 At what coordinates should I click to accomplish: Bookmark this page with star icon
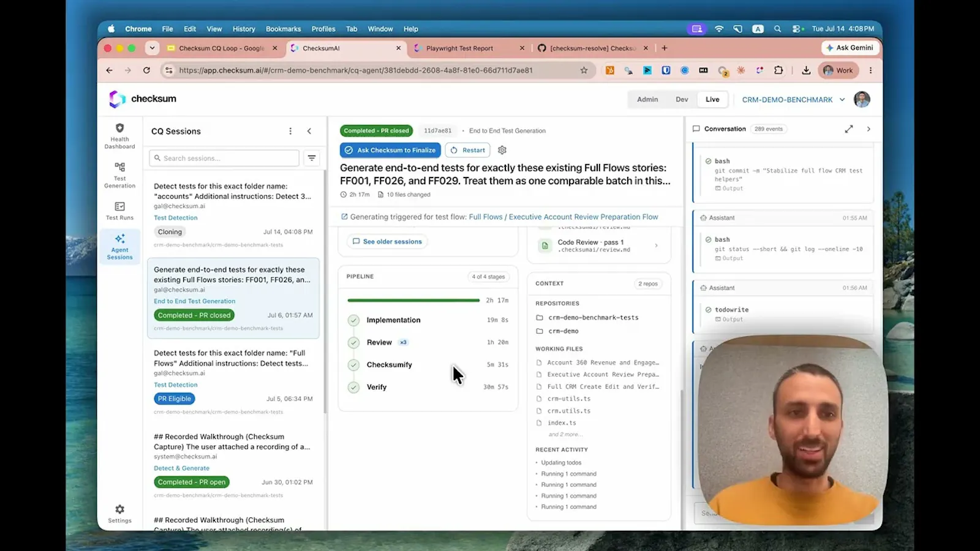click(584, 70)
